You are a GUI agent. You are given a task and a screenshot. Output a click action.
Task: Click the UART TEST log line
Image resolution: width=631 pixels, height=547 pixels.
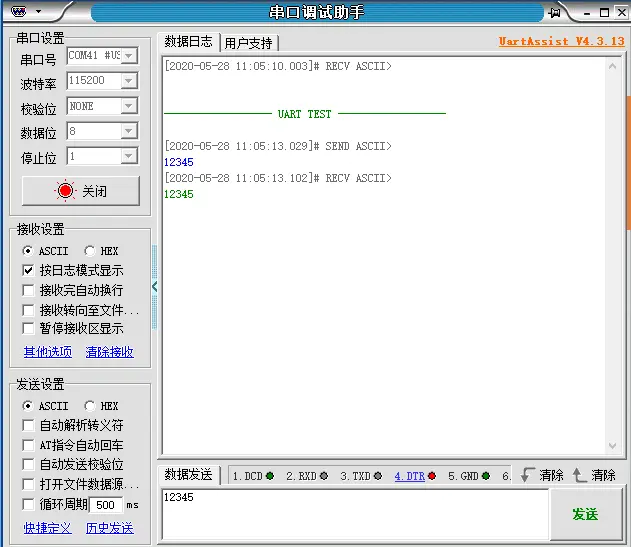[x=305, y=114]
